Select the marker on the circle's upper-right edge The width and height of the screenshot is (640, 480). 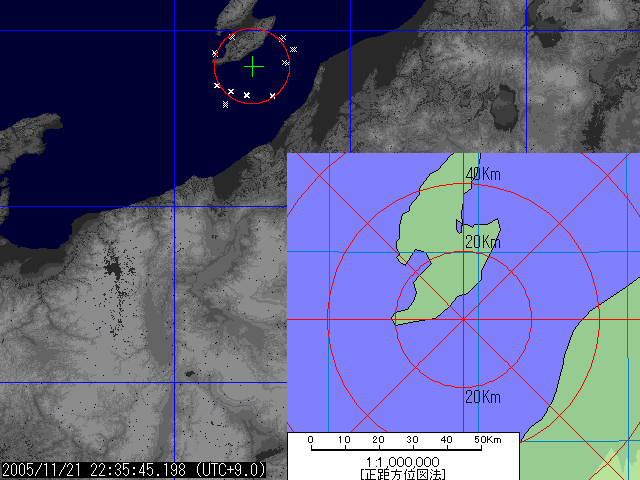click(x=282, y=38)
